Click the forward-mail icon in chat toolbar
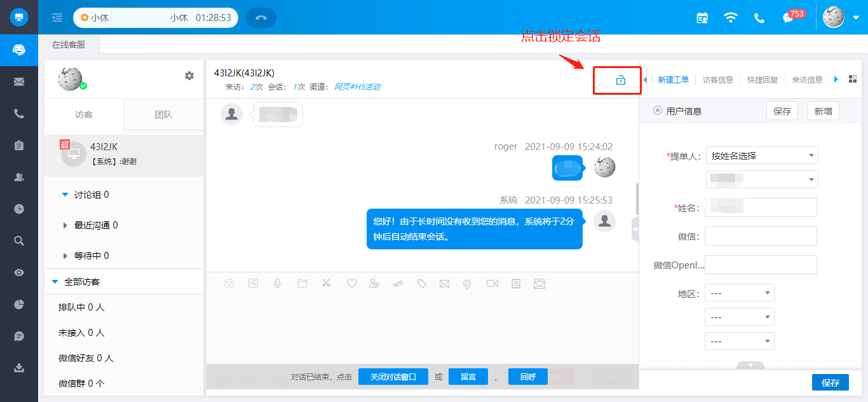The width and height of the screenshot is (868, 402). [445, 284]
